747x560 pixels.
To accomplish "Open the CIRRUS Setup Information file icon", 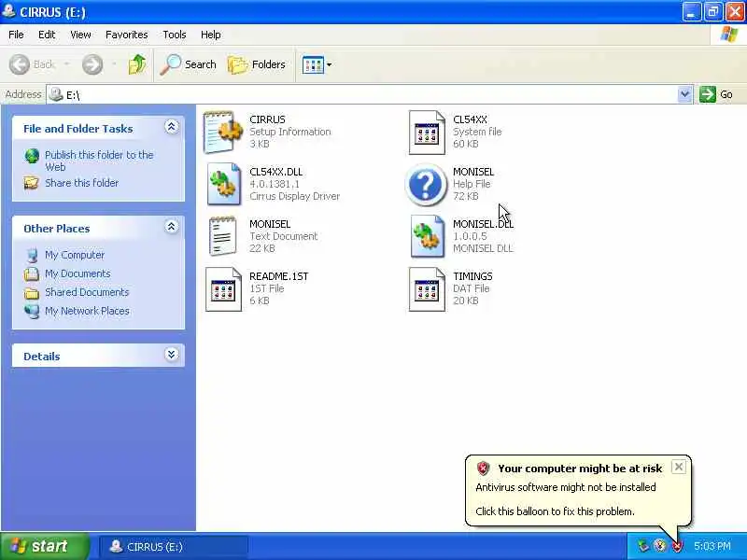I will pos(222,132).
